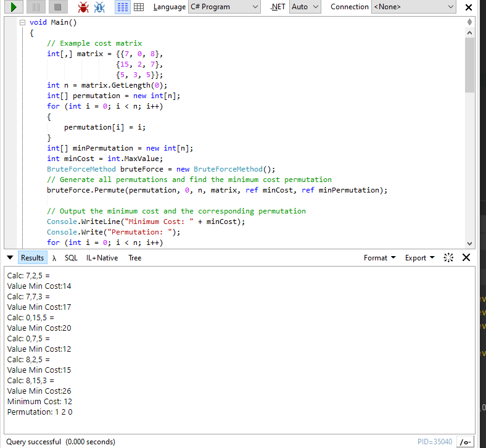Click the /o- optimization toggle
This screenshot has height=448, width=486.
pos(466,442)
